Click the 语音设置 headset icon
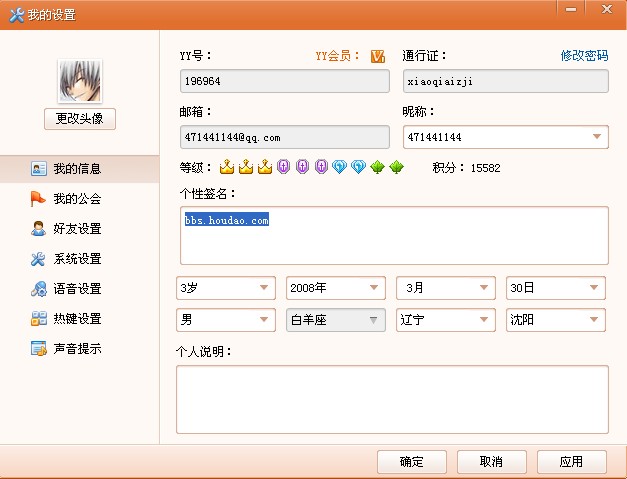627x479 pixels. tap(39, 289)
